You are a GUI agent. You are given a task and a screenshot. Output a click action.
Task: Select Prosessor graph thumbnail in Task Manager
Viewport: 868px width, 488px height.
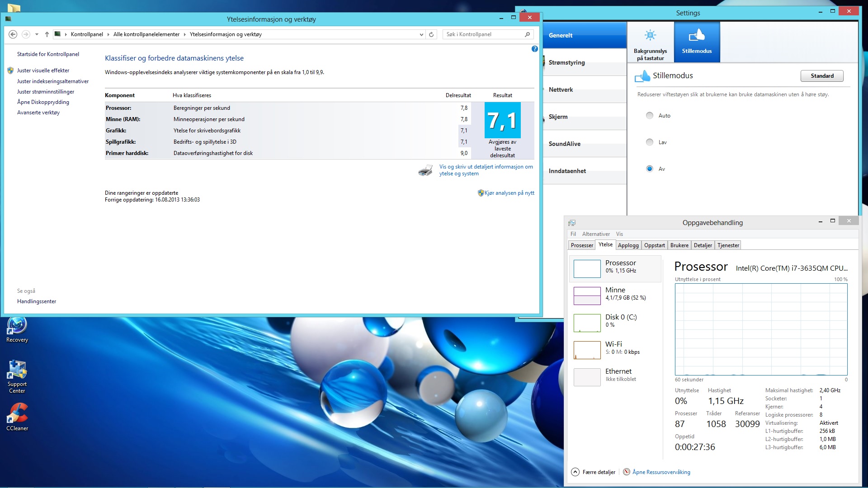tap(587, 269)
